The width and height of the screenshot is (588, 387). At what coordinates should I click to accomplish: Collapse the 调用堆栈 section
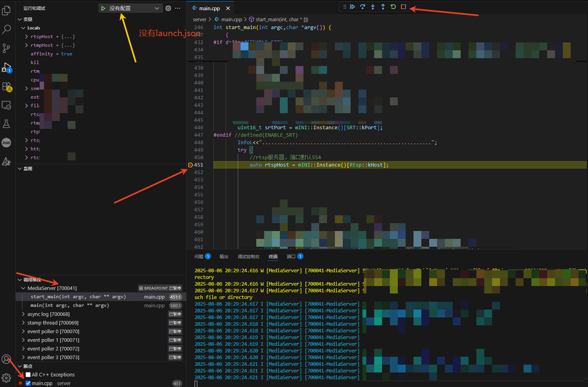pyautogui.click(x=20, y=280)
